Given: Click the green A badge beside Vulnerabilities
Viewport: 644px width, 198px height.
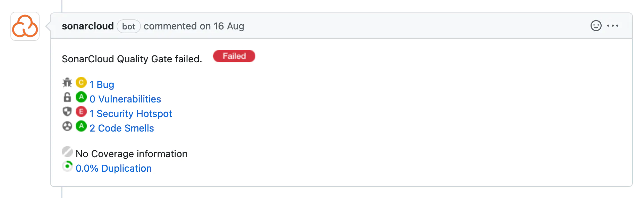Looking at the screenshot, I should (81, 97).
